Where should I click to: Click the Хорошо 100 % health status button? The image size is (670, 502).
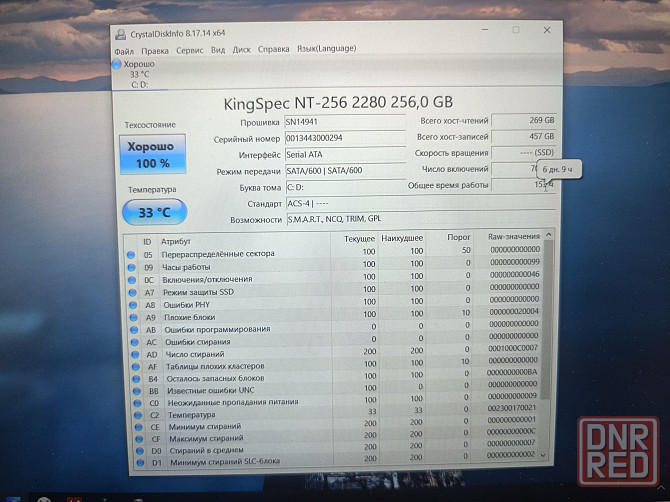[152, 153]
